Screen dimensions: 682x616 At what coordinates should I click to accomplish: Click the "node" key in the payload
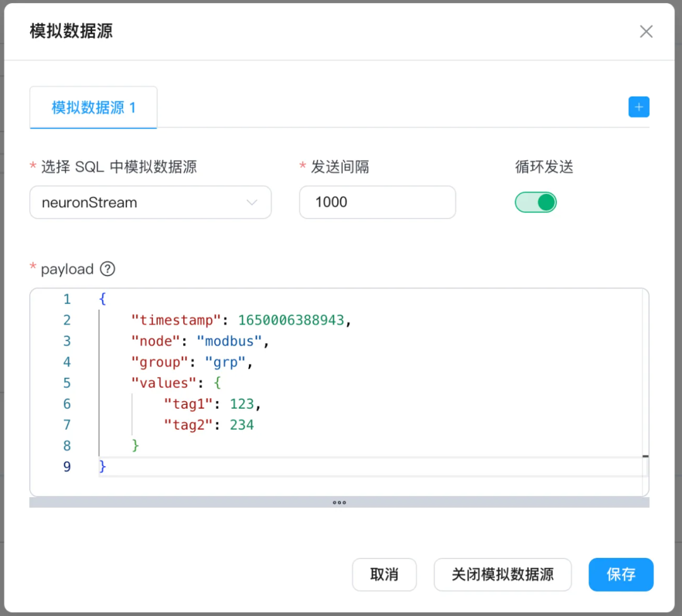[156, 341]
